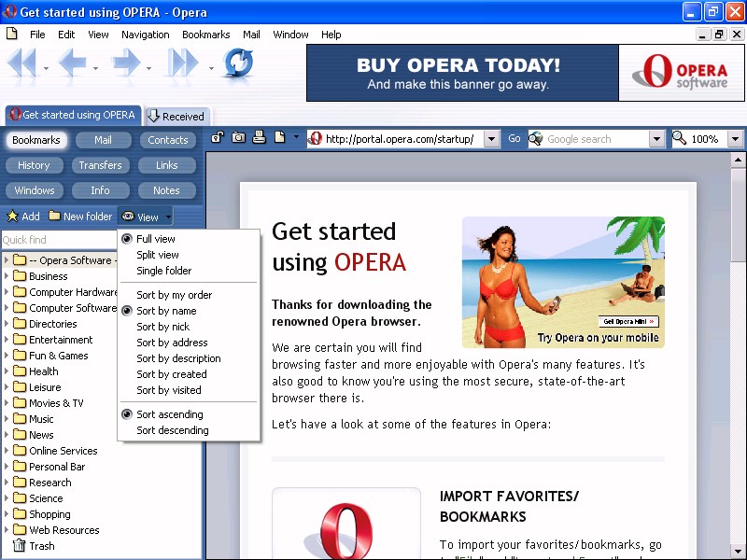747x560 pixels.
Task: Open the Bookmarks menu in menu bar
Action: coord(205,35)
